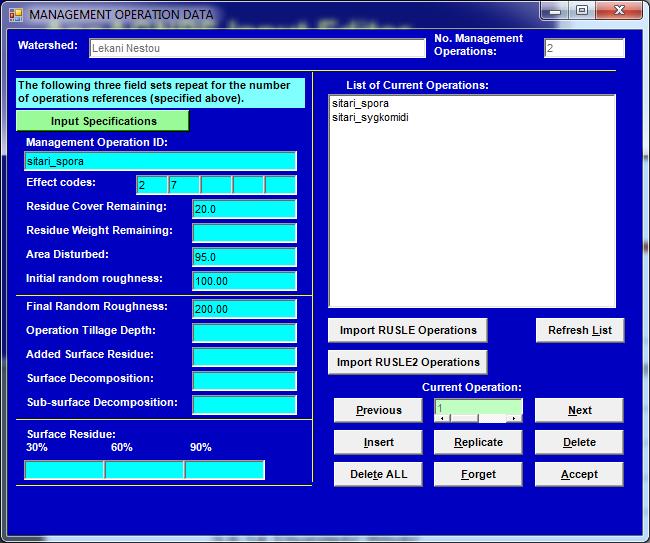Maximize the Management Operation Data window
The height and width of the screenshot is (543, 650).
tap(582, 11)
